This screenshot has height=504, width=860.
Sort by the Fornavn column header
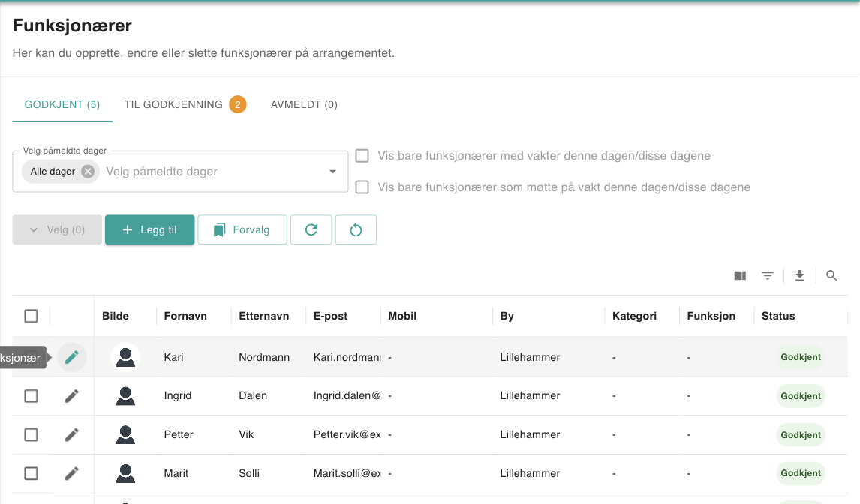pyautogui.click(x=185, y=316)
